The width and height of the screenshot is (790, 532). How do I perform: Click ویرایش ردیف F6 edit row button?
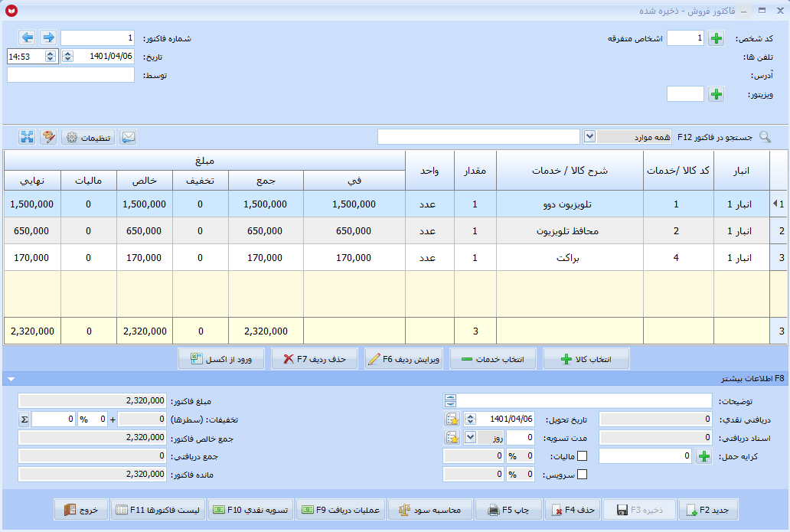(x=403, y=359)
